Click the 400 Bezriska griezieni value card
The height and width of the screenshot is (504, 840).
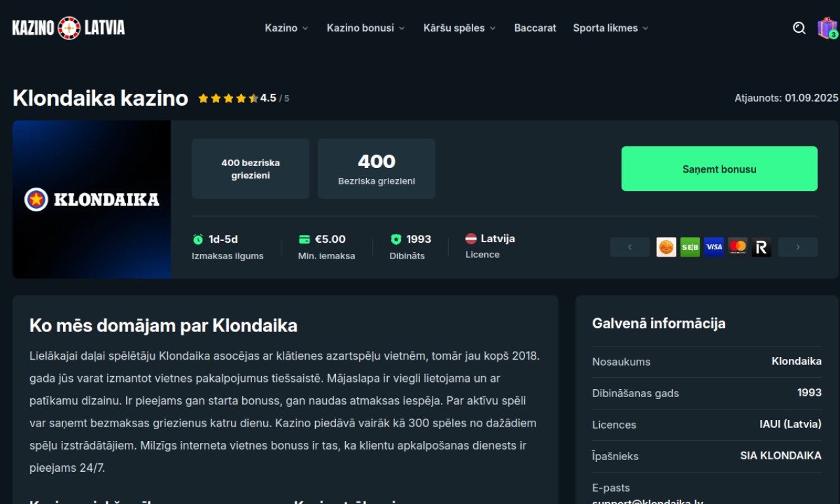click(377, 169)
